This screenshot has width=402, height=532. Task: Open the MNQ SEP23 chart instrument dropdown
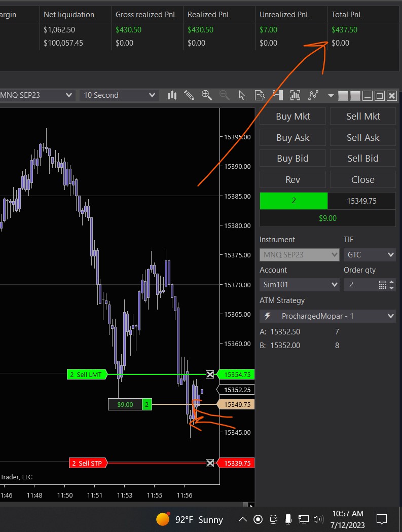(x=36, y=95)
